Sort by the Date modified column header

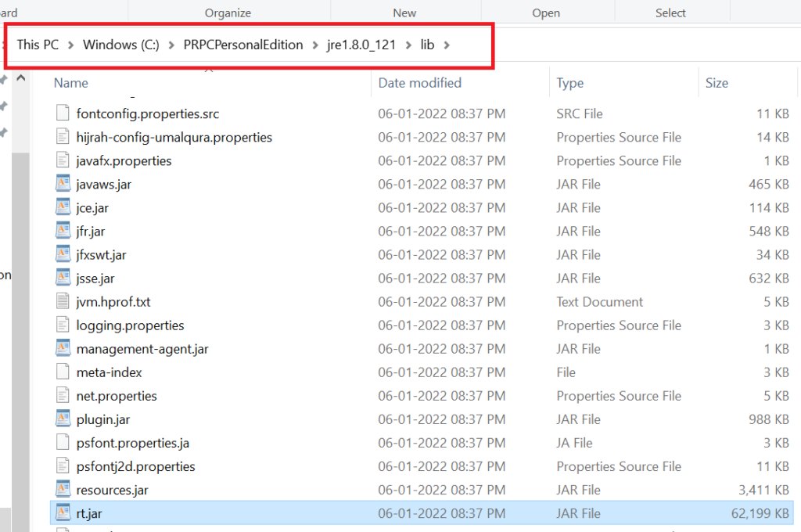pos(419,83)
